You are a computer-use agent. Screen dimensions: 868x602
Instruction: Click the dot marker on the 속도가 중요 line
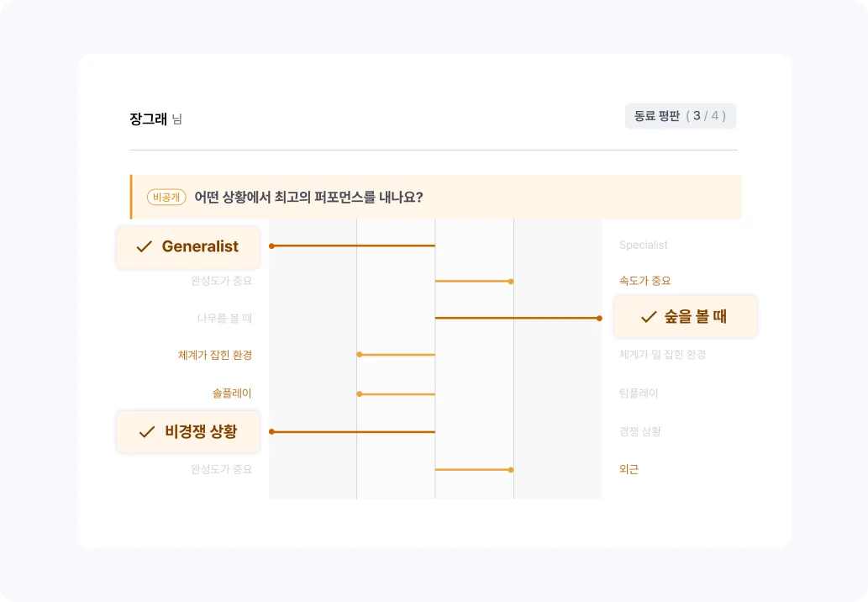[510, 280]
